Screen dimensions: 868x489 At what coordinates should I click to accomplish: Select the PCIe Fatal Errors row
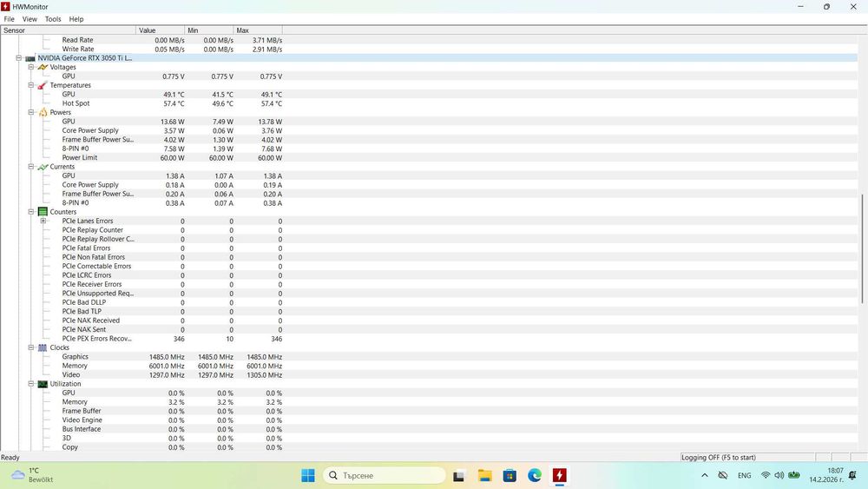429,248
